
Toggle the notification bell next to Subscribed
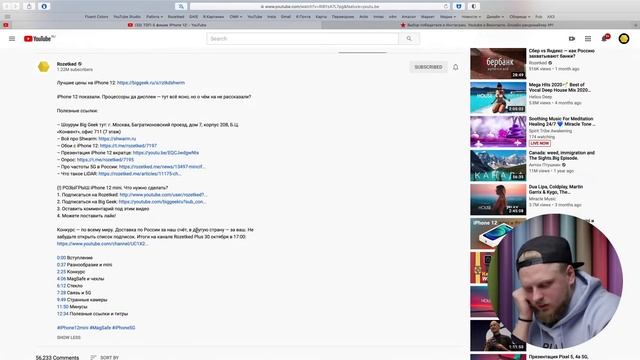coord(456,67)
